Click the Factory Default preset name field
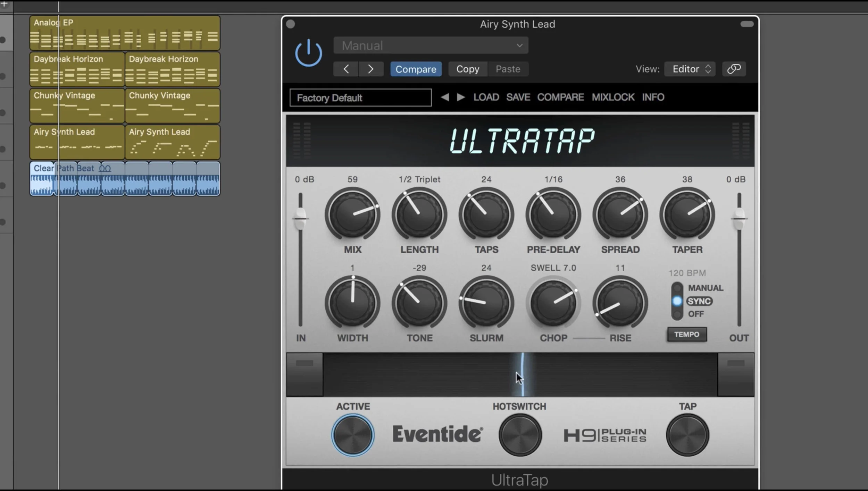Viewport: 868px width, 491px height. [361, 98]
